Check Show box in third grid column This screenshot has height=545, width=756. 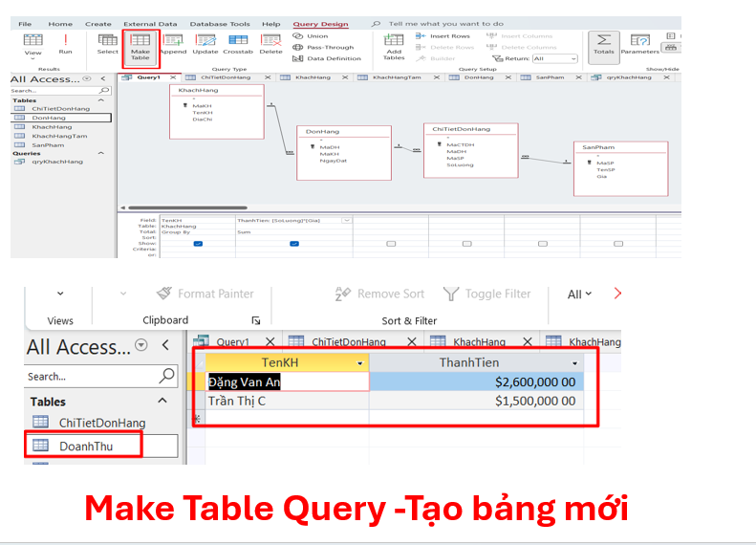(x=391, y=244)
